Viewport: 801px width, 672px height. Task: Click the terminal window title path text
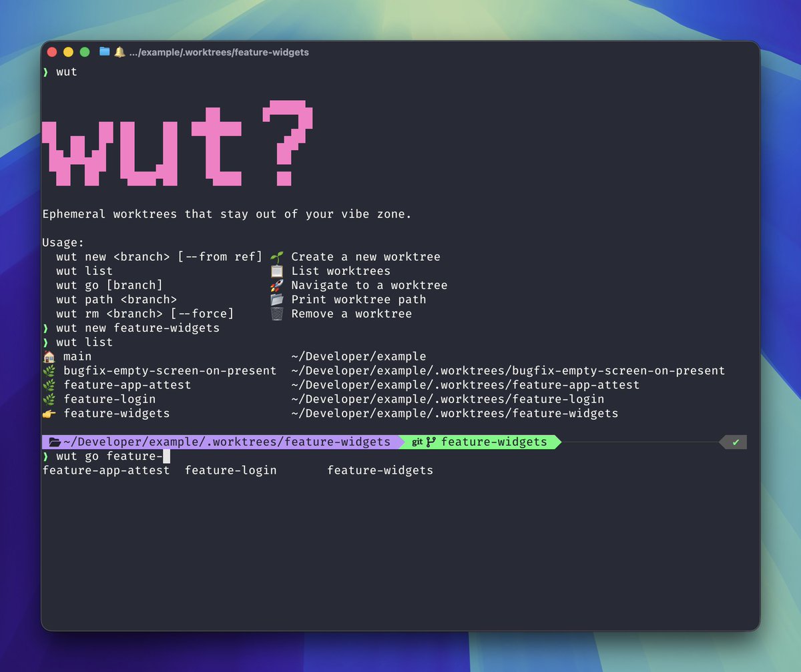point(219,52)
